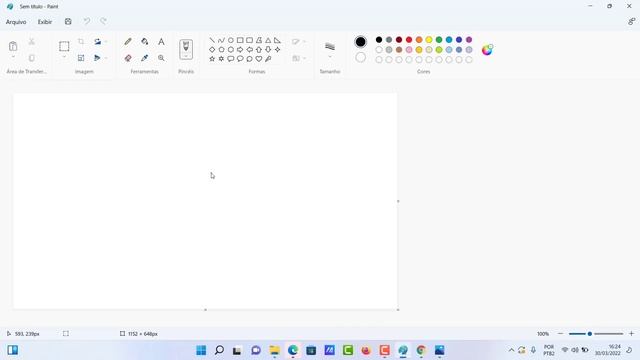This screenshot has height=360, width=640.
Task: Click the rectangular Selection tool
Action: tap(64, 46)
